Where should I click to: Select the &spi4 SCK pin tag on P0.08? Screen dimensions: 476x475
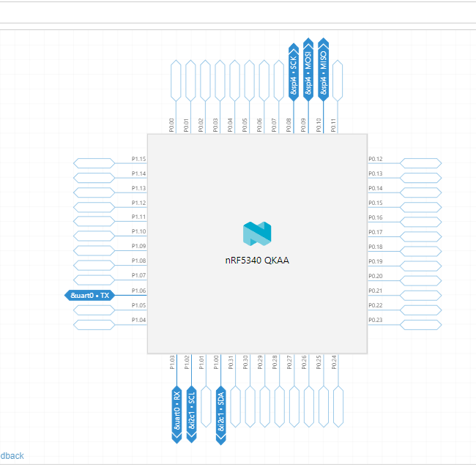pyautogui.click(x=294, y=72)
